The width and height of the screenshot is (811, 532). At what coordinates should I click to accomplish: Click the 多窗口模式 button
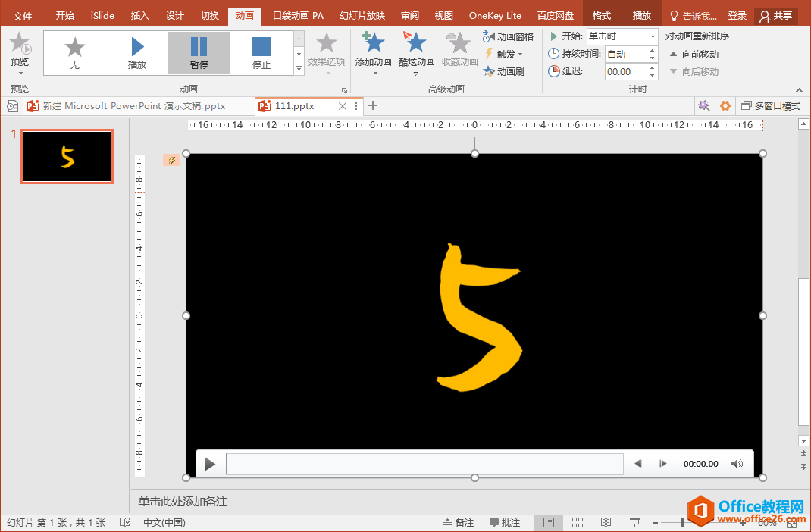pos(770,106)
